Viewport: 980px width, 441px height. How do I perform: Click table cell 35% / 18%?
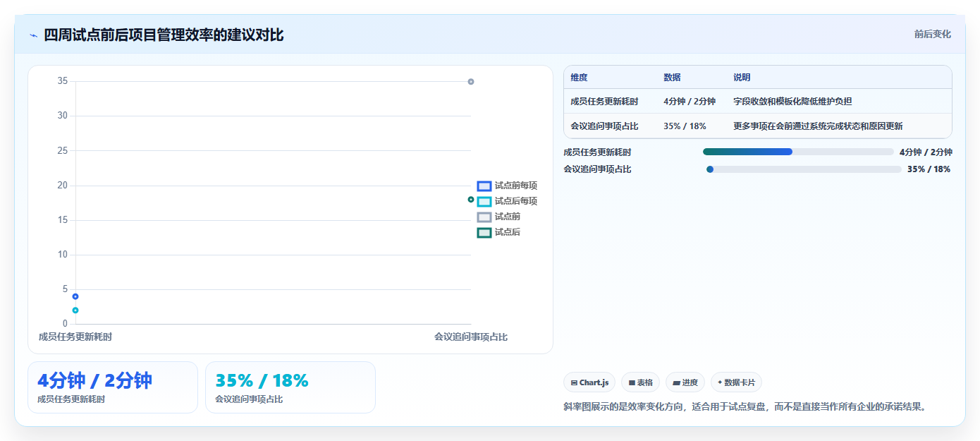point(685,126)
